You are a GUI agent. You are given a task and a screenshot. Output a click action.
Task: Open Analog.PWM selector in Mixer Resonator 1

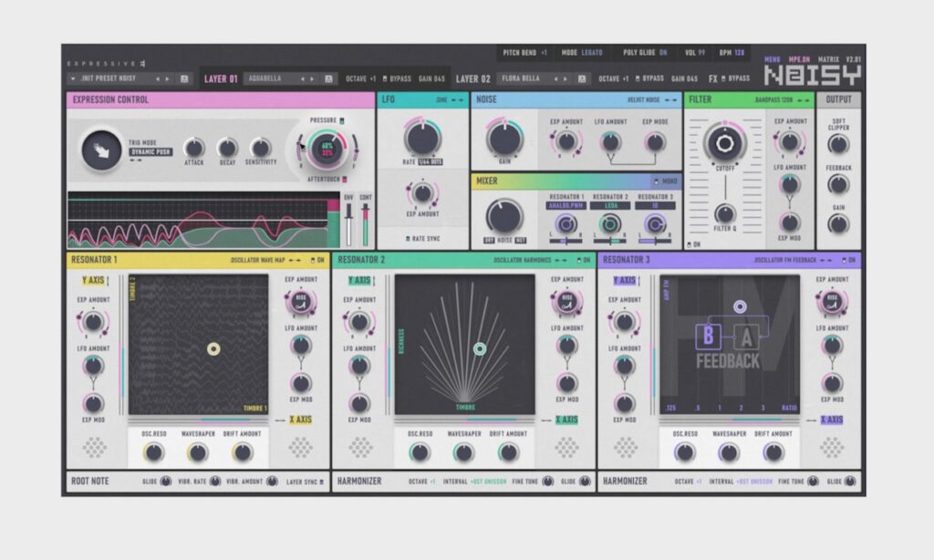coord(566,205)
